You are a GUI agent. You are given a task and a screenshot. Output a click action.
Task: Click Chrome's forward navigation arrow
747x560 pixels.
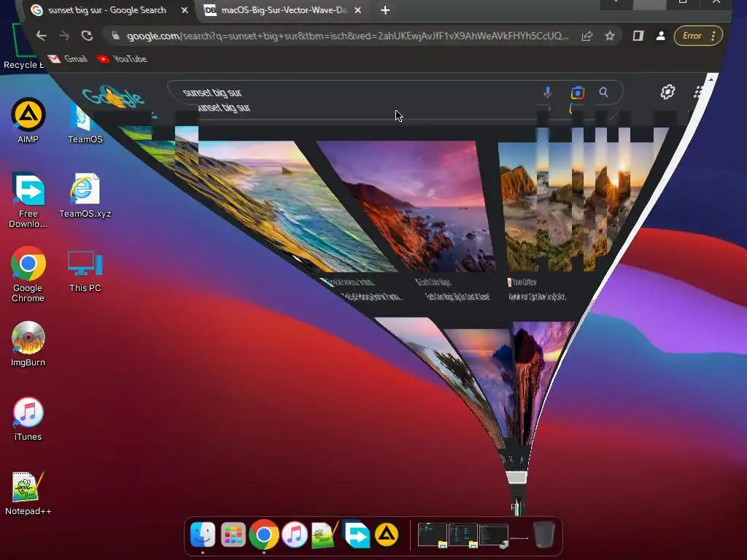click(x=64, y=36)
